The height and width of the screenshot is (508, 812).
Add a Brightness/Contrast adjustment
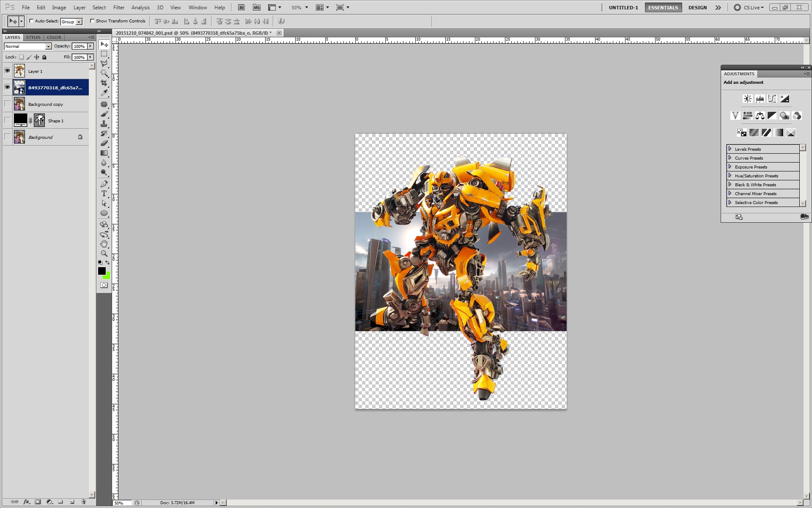click(748, 99)
